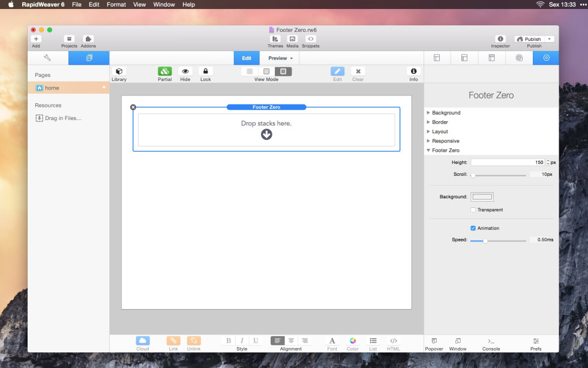
Task: Open the Background color swatch
Action: [x=482, y=197]
